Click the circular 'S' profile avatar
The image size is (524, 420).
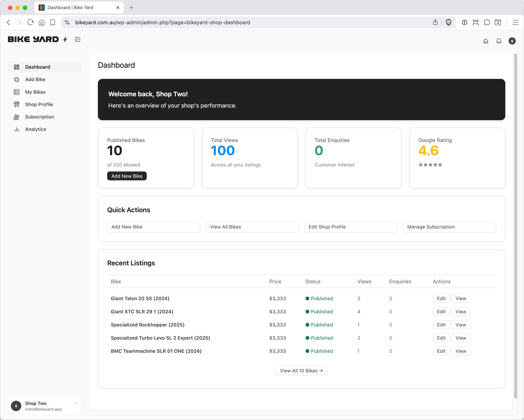[x=512, y=41]
